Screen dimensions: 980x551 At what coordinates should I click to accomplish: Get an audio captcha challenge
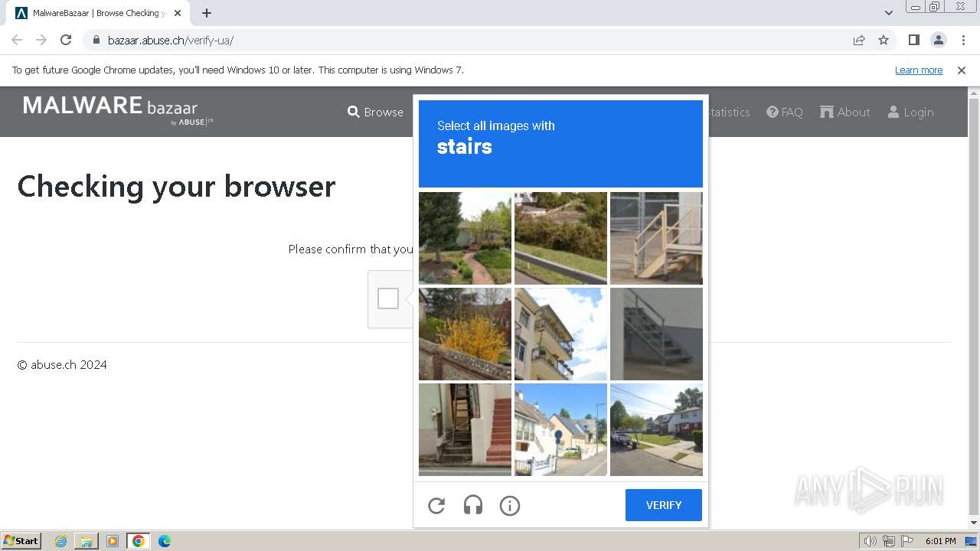tap(473, 505)
